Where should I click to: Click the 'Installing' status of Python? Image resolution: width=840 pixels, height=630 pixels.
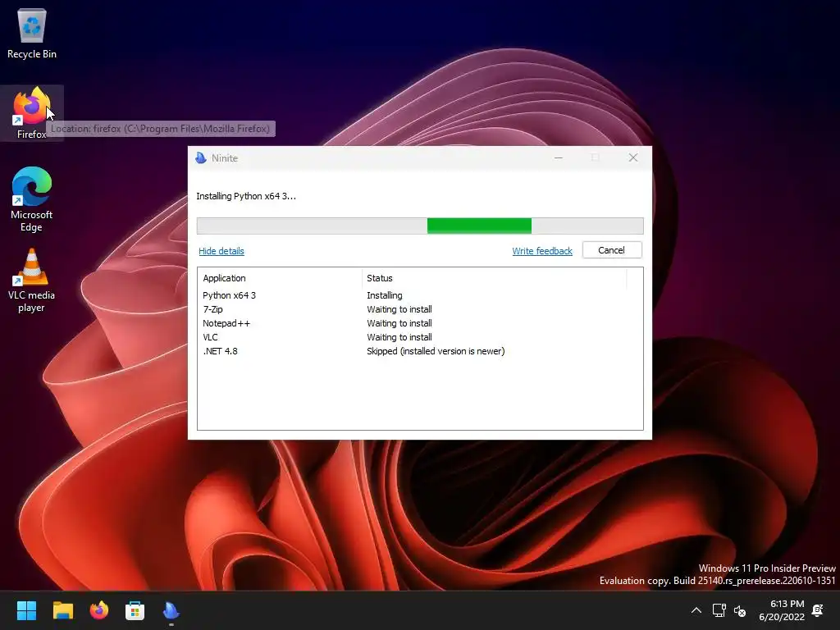(x=385, y=295)
